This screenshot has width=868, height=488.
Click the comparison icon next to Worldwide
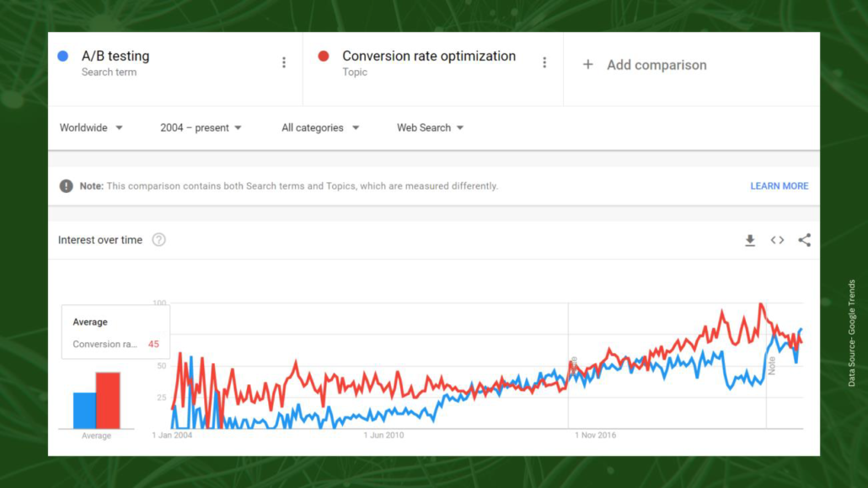118,128
